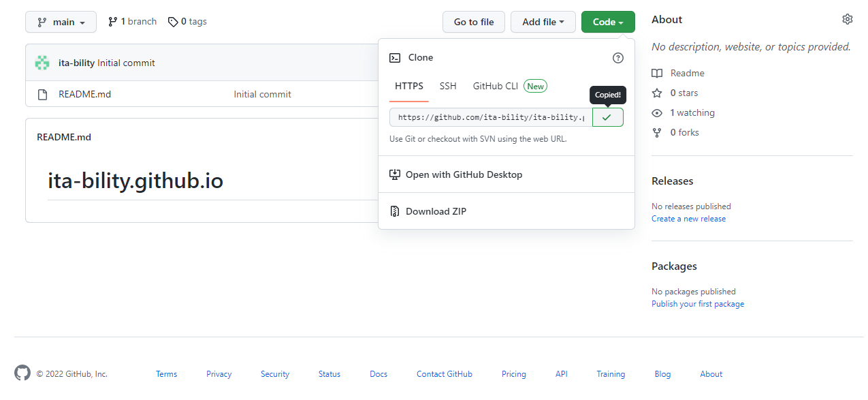
Task: Click the README.md file icon
Action: click(43, 94)
